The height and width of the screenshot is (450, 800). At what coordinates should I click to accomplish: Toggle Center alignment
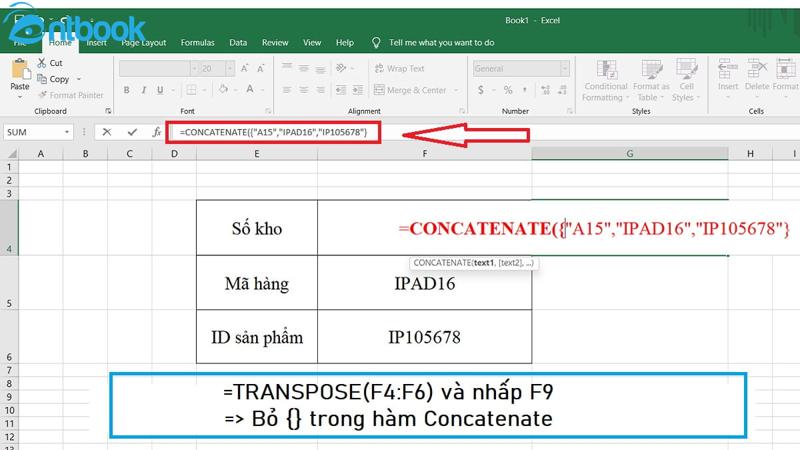[x=304, y=90]
